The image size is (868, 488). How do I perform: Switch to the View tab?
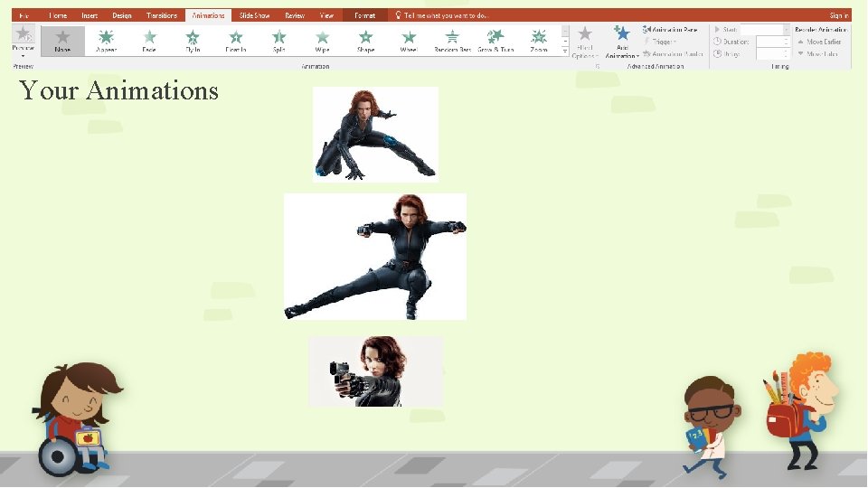(x=326, y=15)
